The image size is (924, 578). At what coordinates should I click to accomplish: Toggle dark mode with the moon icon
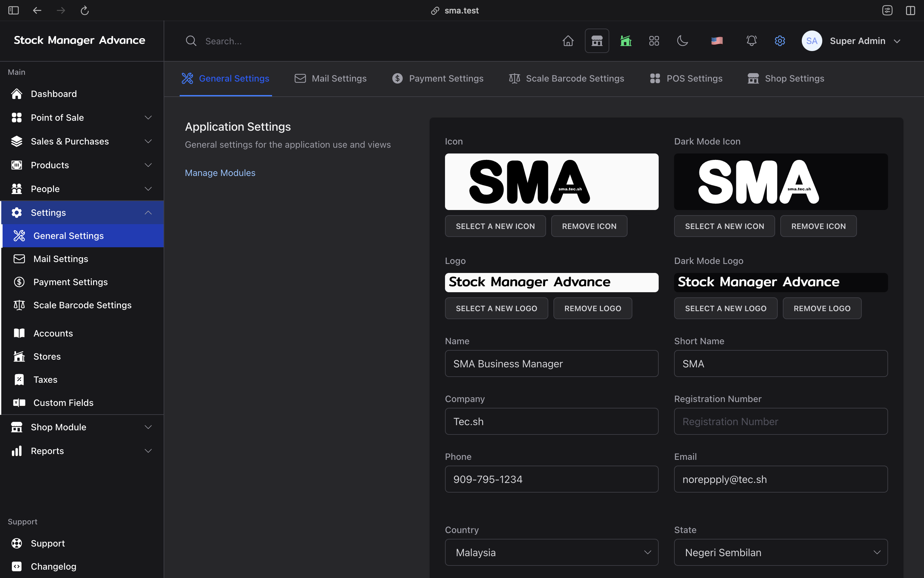(x=682, y=41)
